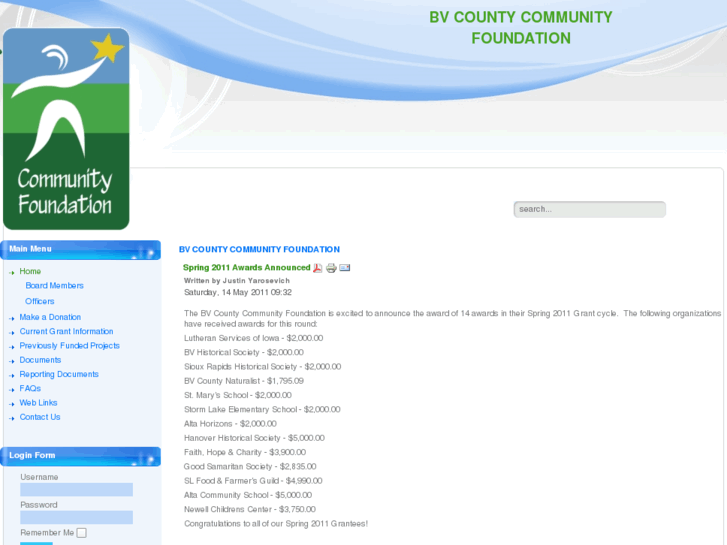Viewport: 727px width, 545px height.
Task: Click 'Good Samaritan Society - $2,835.00'
Action: 250,467
